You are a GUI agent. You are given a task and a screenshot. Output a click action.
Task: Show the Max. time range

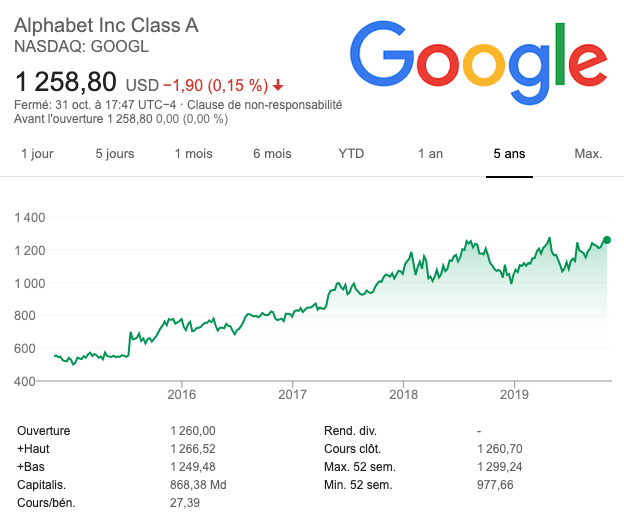588,154
